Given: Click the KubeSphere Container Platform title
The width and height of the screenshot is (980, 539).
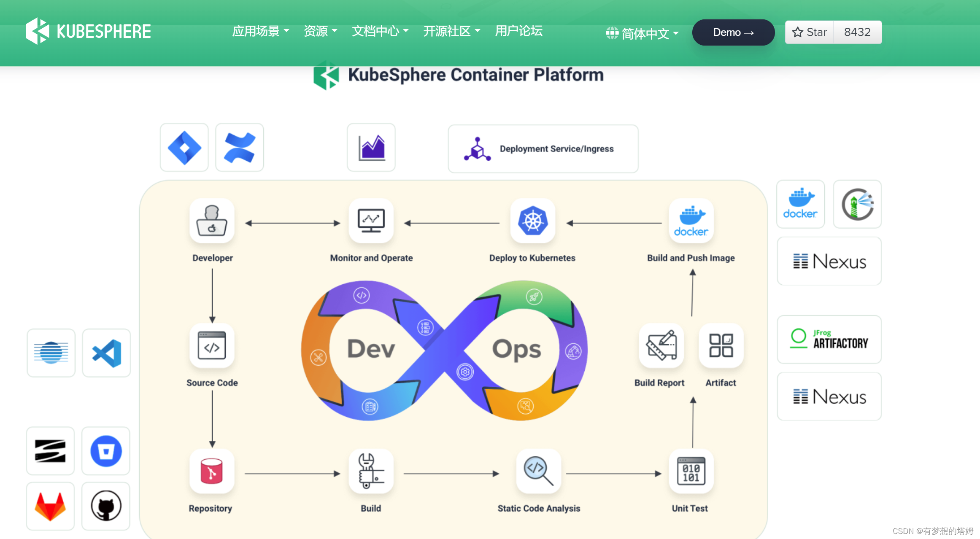Looking at the screenshot, I should point(476,75).
